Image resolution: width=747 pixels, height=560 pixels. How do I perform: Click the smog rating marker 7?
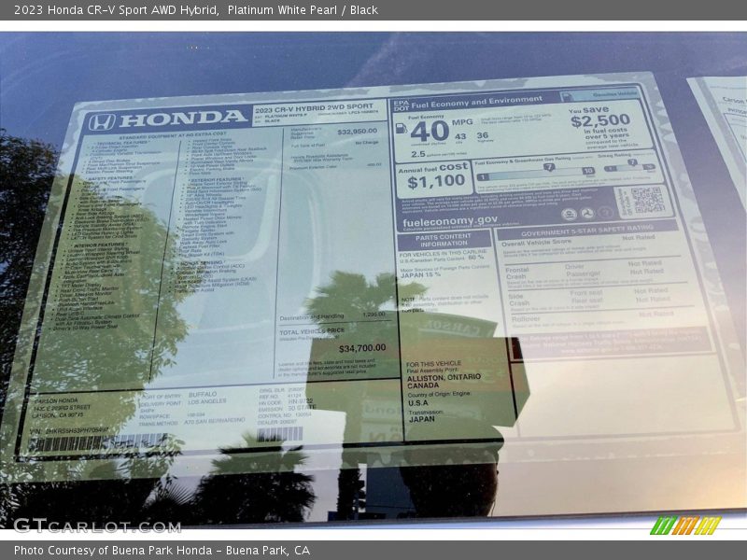click(x=632, y=162)
